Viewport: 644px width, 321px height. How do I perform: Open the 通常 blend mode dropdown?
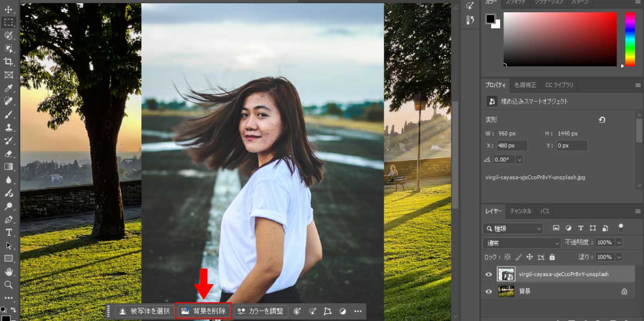[x=522, y=243]
